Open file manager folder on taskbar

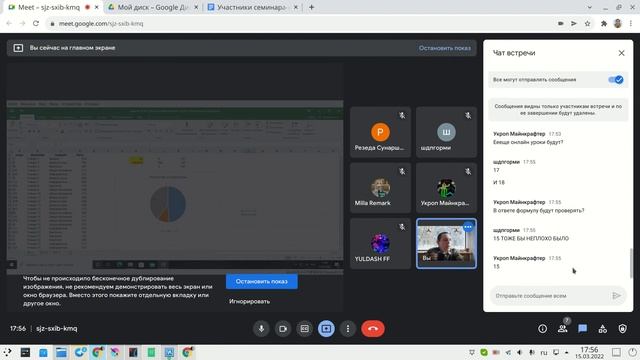point(61,352)
